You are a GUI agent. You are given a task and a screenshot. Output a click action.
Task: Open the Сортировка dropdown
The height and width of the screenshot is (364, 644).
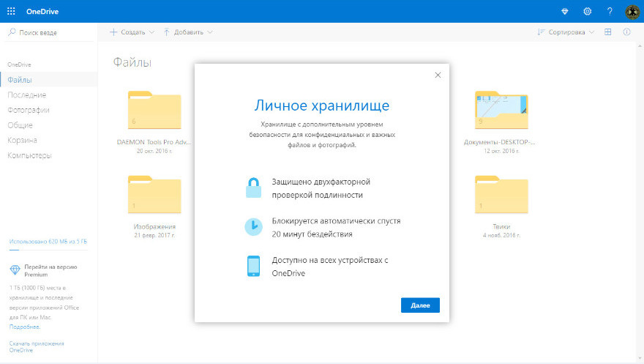pos(566,32)
